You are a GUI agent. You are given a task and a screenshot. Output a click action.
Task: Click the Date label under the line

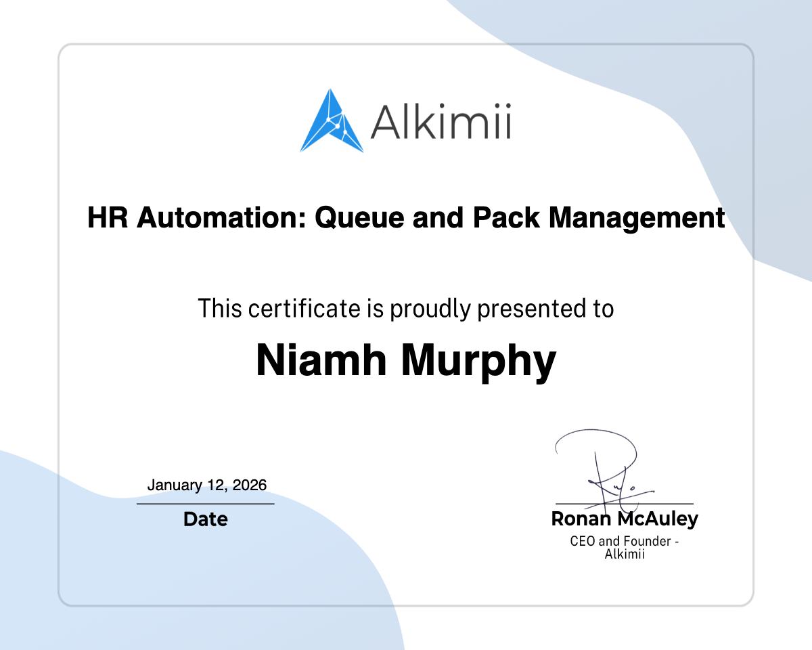205,519
